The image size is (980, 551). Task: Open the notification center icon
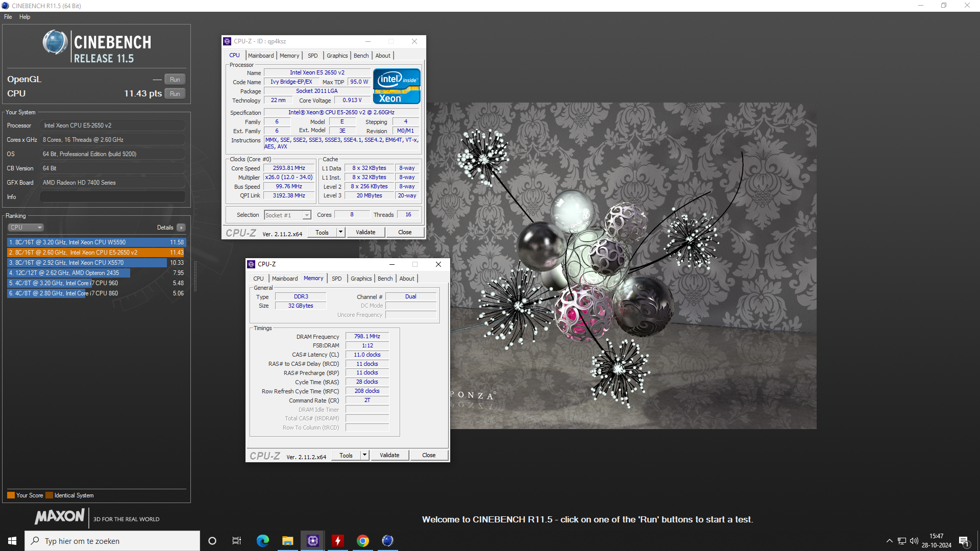point(964,541)
